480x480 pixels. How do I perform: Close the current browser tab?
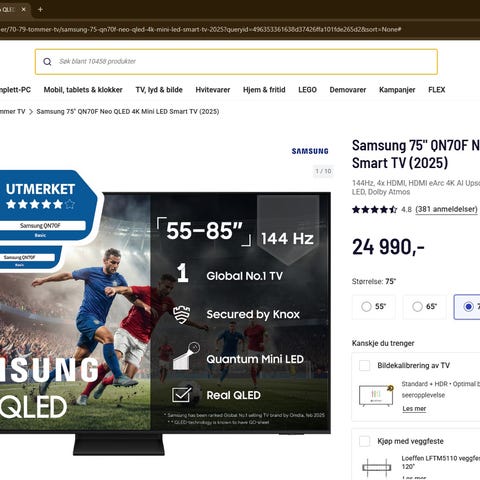(23, 9)
